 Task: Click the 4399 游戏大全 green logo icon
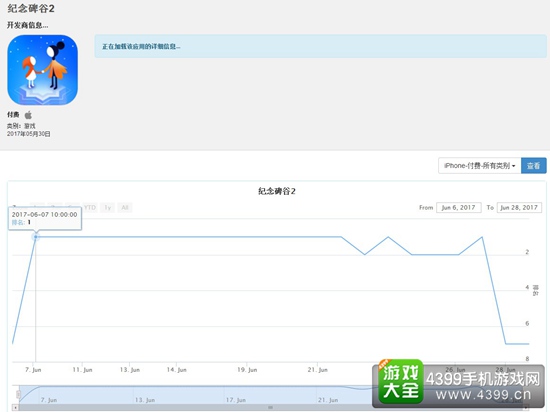click(400, 381)
